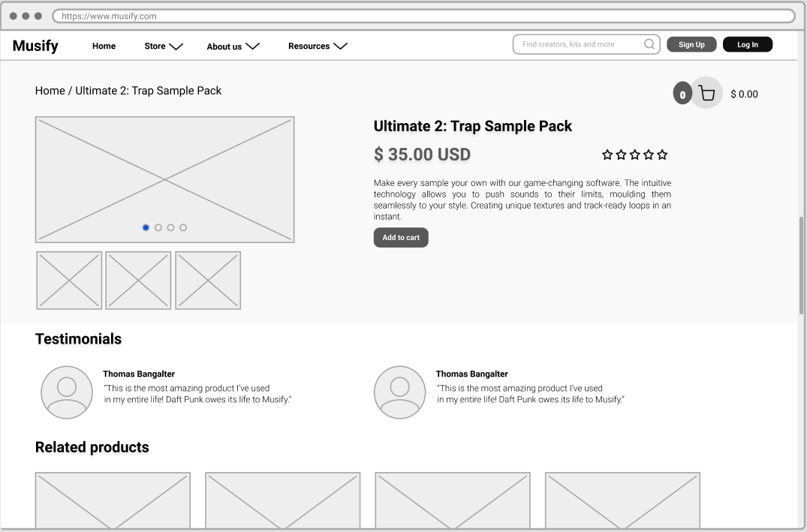The height and width of the screenshot is (532, 807).
Task: Focus the Find creators search field
Action: click(x=586, y=44)
